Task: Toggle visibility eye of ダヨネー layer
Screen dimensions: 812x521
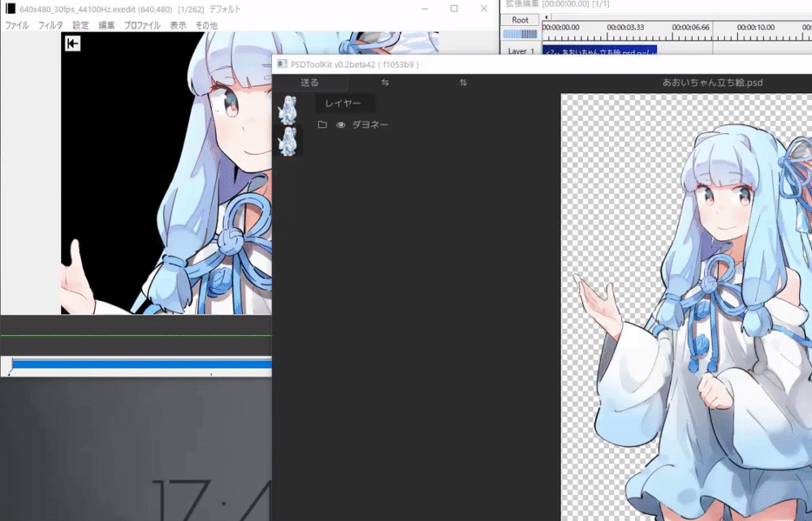Action: 341,125
